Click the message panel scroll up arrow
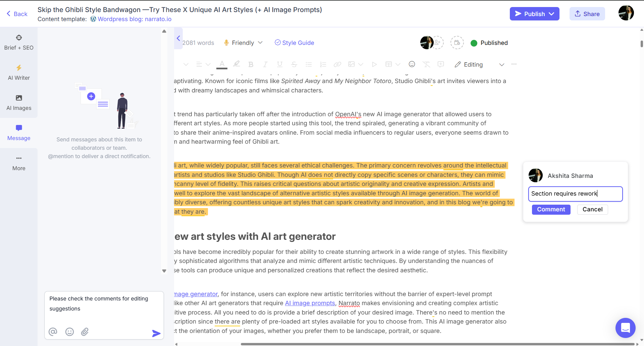Screen dimensions: 644x346 pos(164,31)
